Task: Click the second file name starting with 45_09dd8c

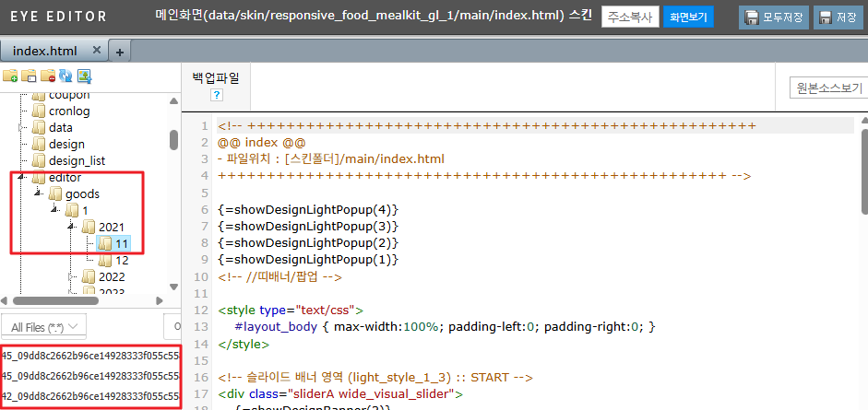Action: 90,376
